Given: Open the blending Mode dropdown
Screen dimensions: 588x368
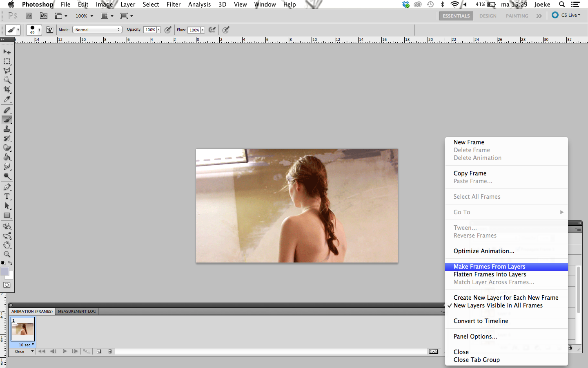Looking at the screenshot, I should click(x=97, y=30).
